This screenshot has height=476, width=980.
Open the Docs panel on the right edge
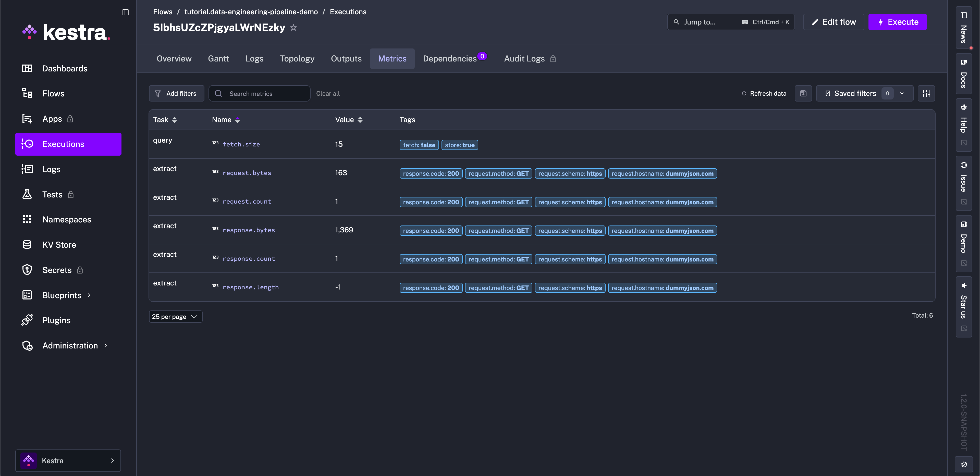click(x=964, y=74)
